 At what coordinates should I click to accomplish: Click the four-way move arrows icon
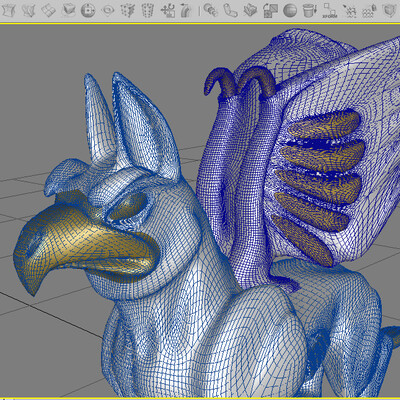click(x=167, y=10)
